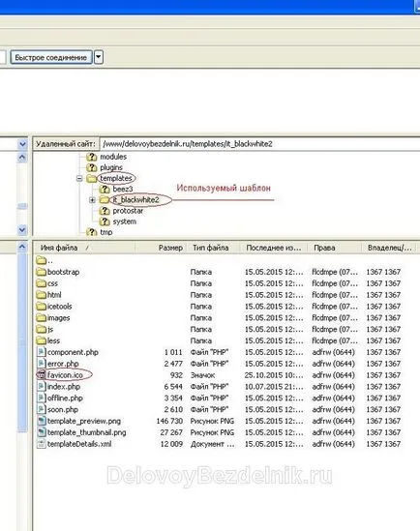Select the beez3 template folder
420x531 pixels.
pyautogui.click(x=116, y=189)
